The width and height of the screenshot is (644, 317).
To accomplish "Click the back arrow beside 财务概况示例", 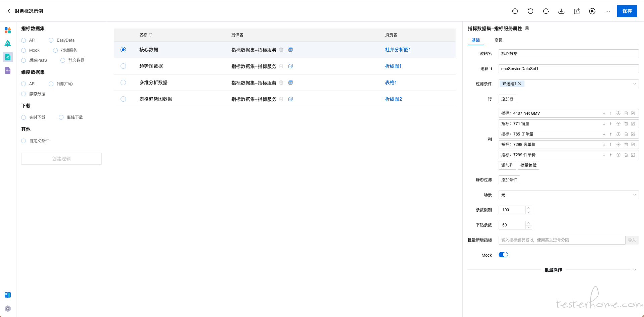I will [9, 11].
